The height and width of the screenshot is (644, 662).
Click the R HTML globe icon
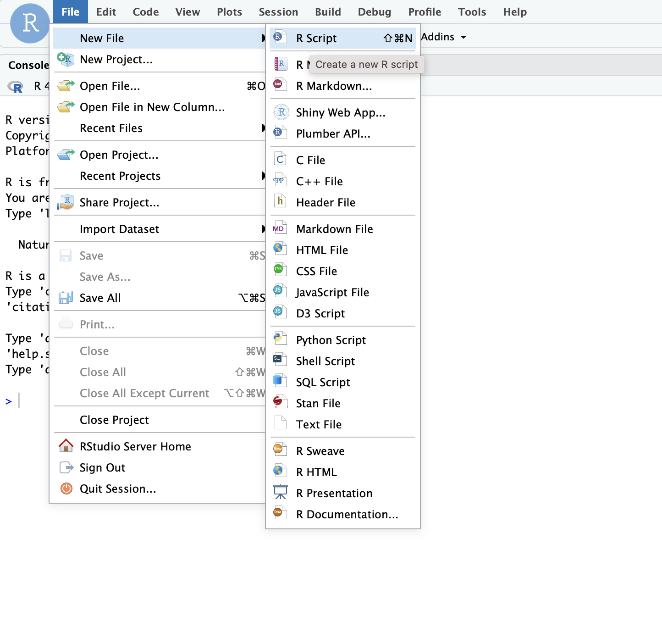[x=280, y=471]
